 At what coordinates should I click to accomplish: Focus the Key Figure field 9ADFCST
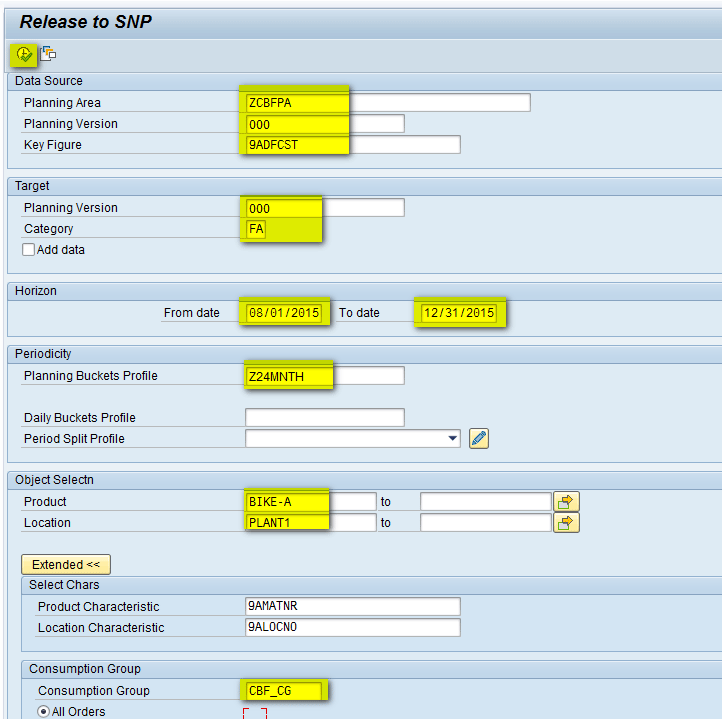coord(296,145)
